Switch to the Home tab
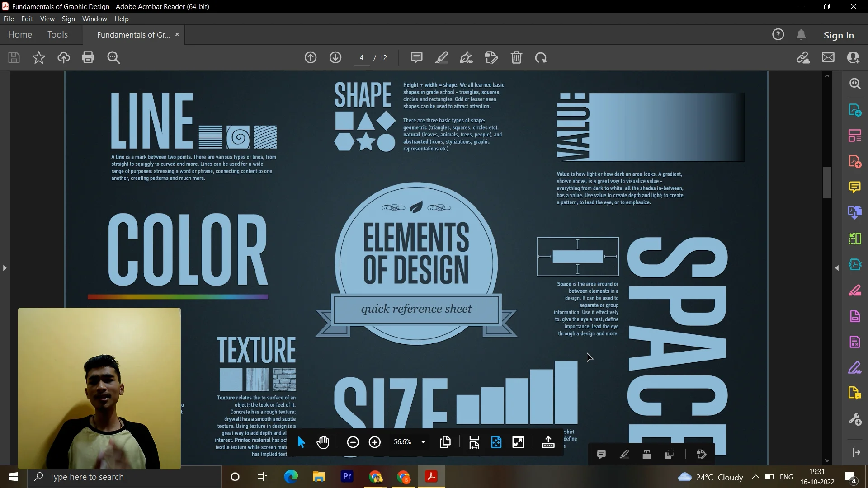This screenshot has height=488, width=868. [20, 34]
